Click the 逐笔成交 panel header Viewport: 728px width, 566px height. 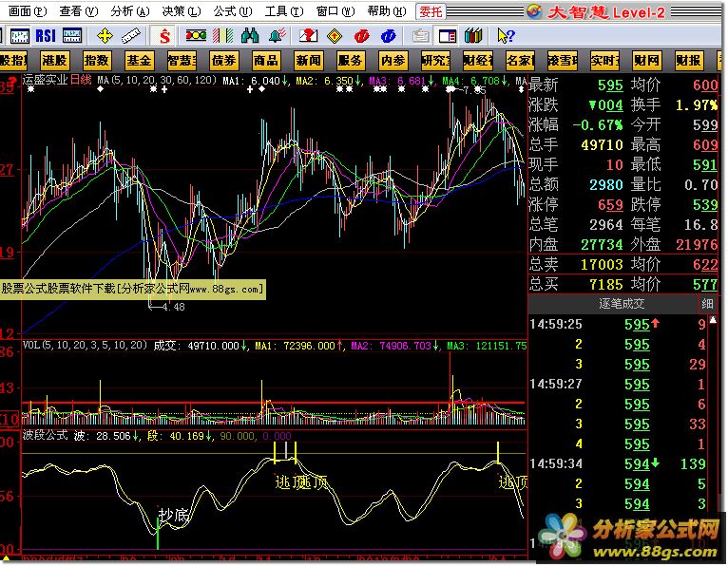(x=622, y=304)
